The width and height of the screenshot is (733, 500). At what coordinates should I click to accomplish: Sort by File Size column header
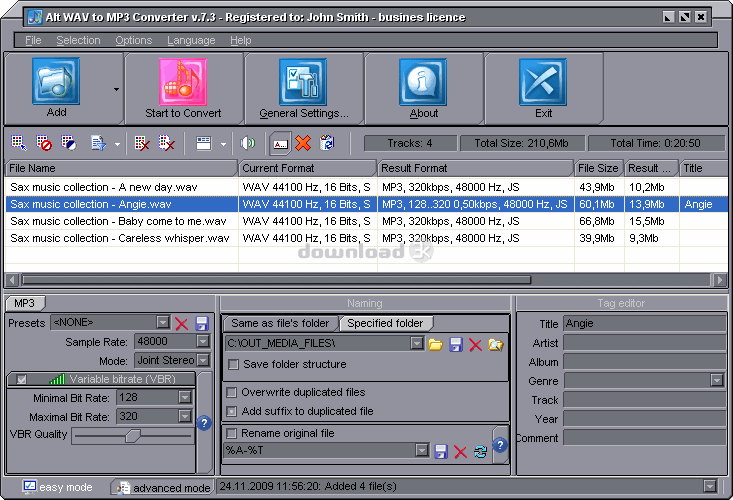click(x=599, y=168)
